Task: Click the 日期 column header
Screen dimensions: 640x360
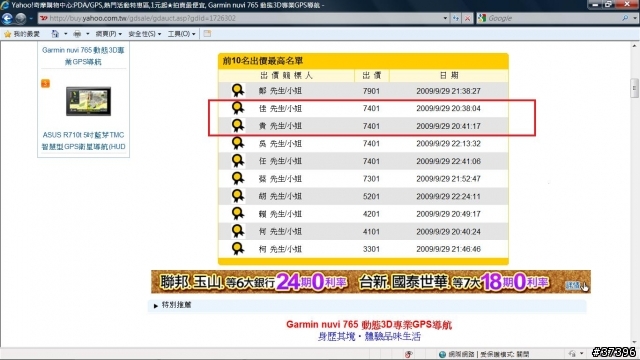Action: (x=449, y=76)
